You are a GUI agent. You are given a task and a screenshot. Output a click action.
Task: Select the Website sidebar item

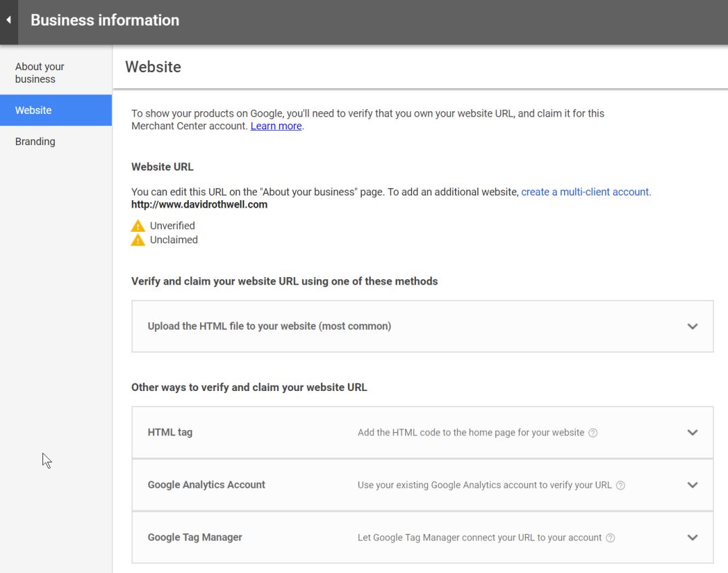click(x=34, y=111)
